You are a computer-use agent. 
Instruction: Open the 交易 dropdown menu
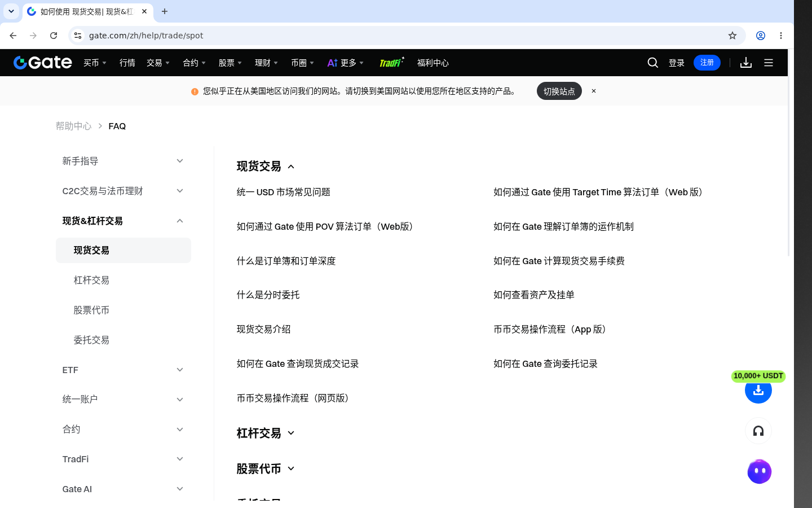(x=158, y=63)
